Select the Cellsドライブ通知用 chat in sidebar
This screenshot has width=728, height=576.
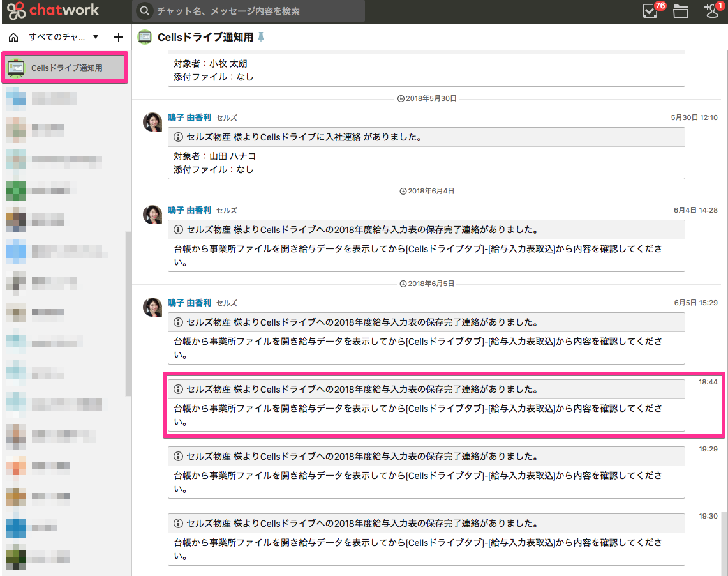[65, 68]
